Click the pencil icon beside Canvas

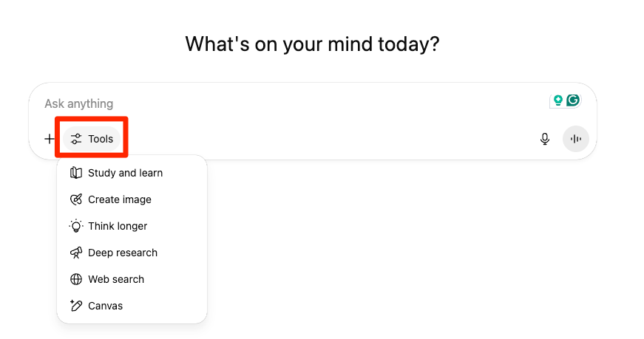[75, 306]
